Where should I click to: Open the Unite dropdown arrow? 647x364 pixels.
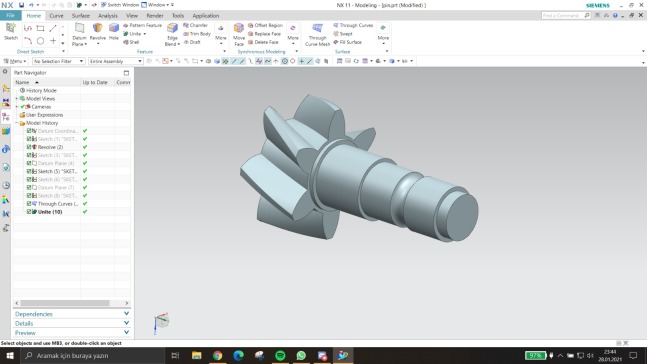click(145, 34)
